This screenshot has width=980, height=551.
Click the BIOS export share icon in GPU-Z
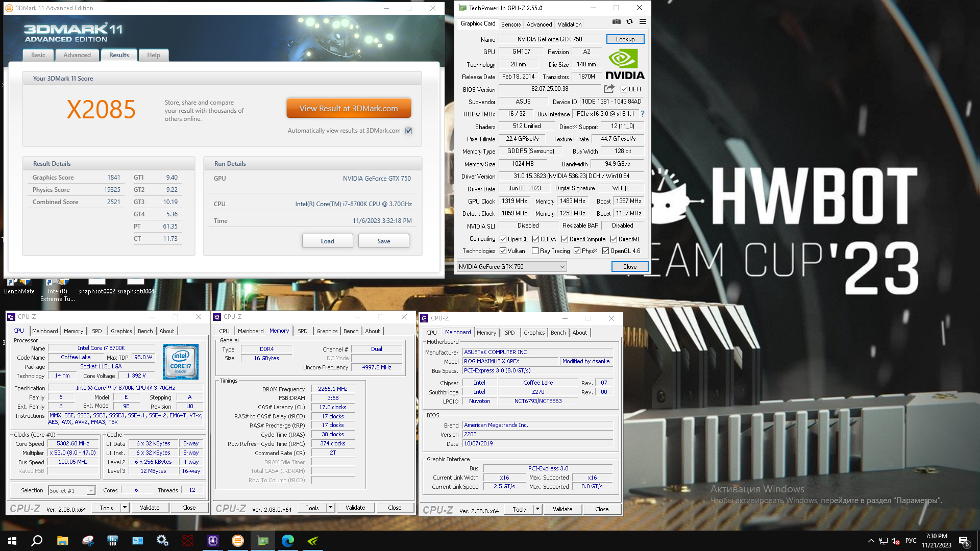609,89
